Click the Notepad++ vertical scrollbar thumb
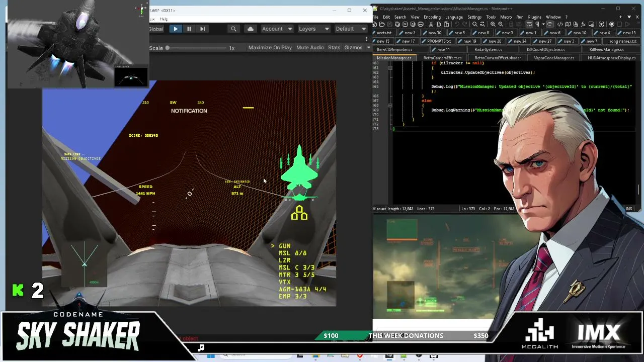This screenshot has height=362, width=644. click(x=639, y=189)
